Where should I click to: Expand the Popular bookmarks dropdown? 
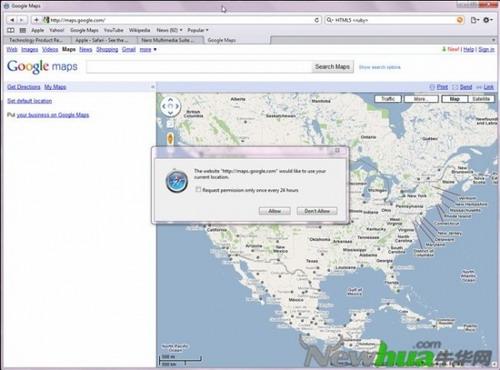click(x=198, y=30)
